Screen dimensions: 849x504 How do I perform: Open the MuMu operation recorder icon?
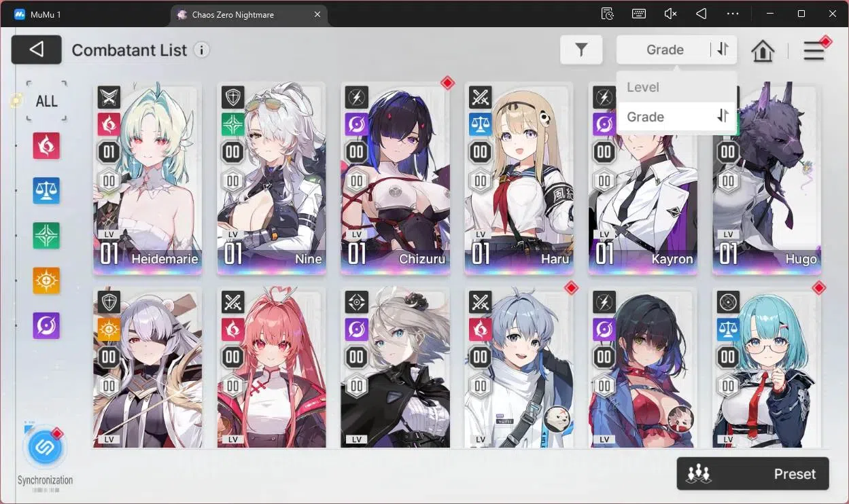[x=608, y=14]
